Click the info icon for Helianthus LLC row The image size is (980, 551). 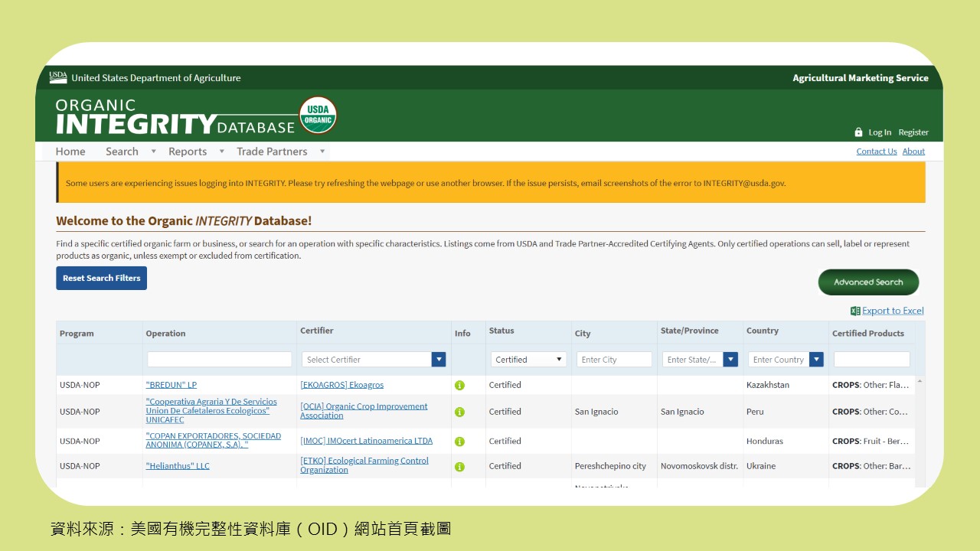tap(459, 466)
